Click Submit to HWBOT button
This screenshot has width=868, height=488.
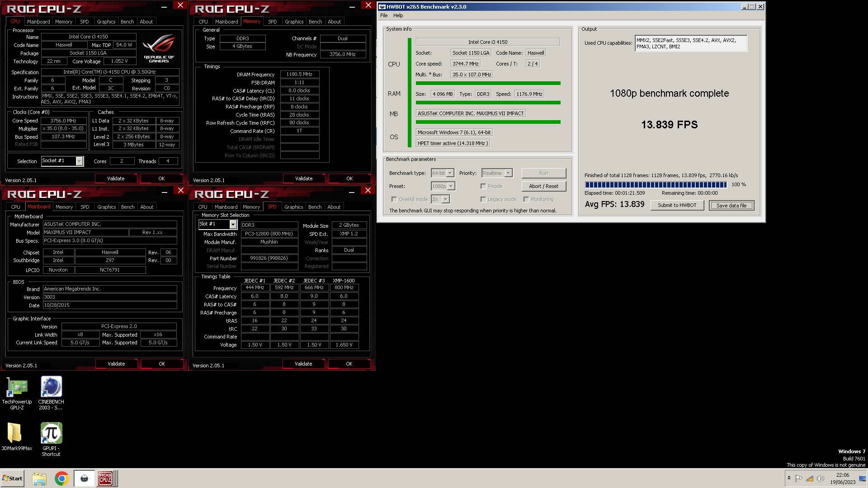pos(677,205)
